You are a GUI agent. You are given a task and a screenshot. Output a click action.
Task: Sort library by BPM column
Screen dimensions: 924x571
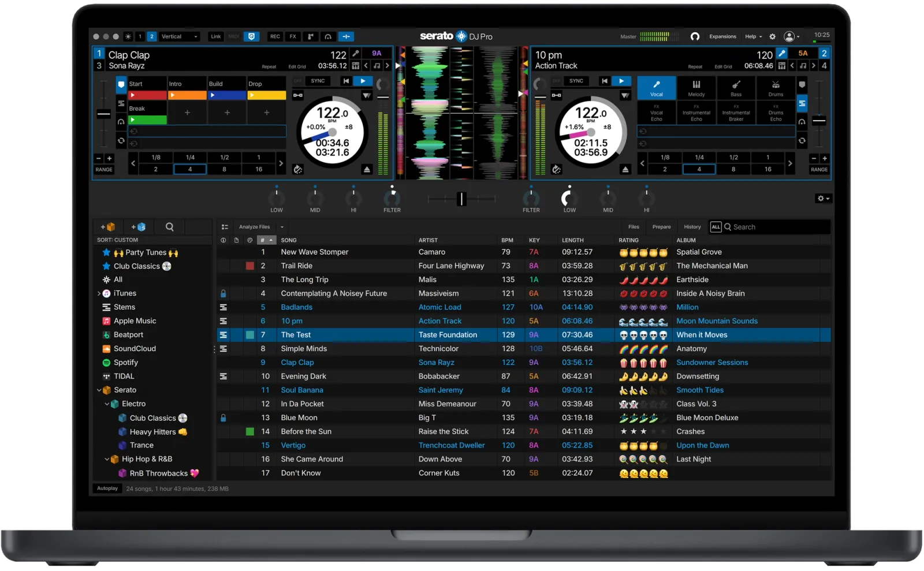(507, 241)
